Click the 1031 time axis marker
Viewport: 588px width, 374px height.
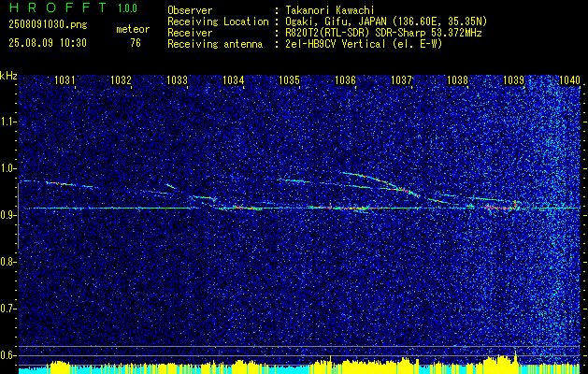coord(65,79)
